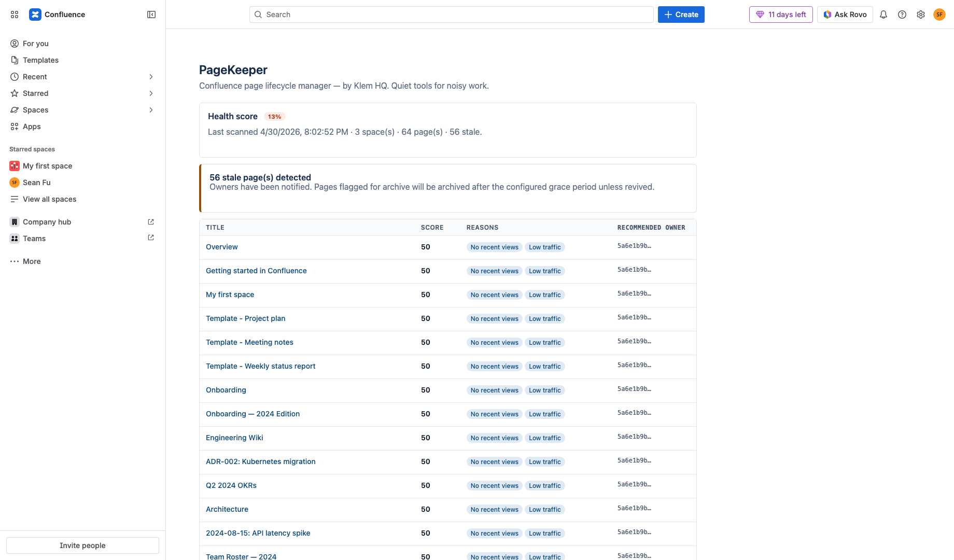The image size is (954, 560).
Task: Open the help question mark icon
Action: tap(902, 15)
